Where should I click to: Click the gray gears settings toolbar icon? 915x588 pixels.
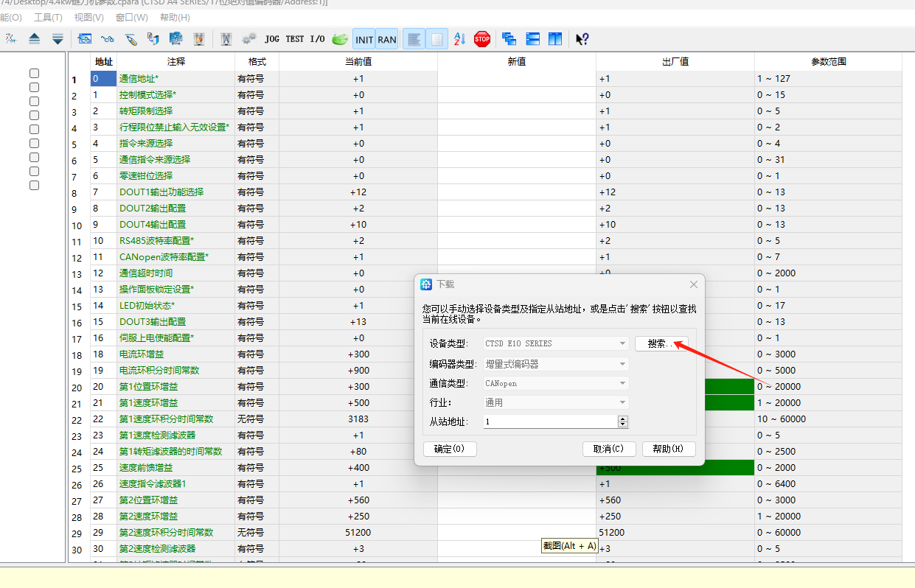(x=249, y=39)
